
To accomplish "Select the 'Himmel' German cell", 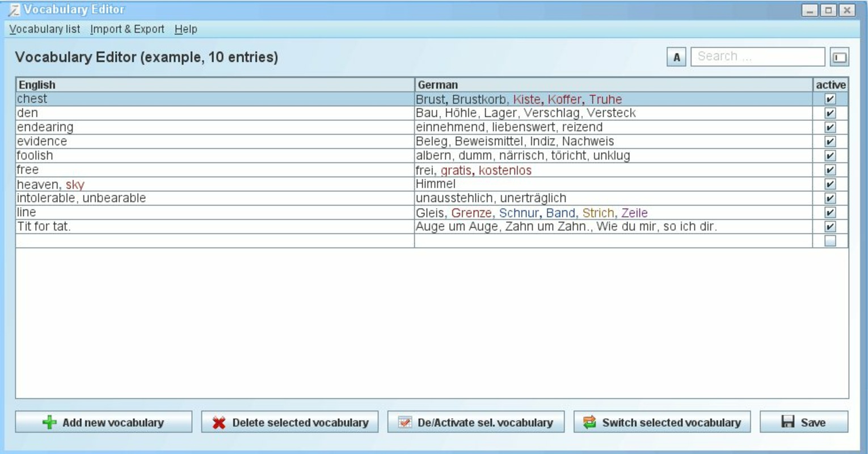I will click(x=614, y=184).
